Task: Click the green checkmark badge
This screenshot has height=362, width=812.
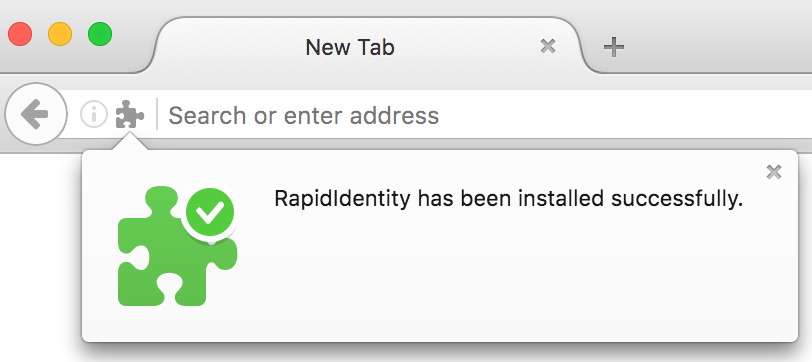Action: click(x=210, y=212)
